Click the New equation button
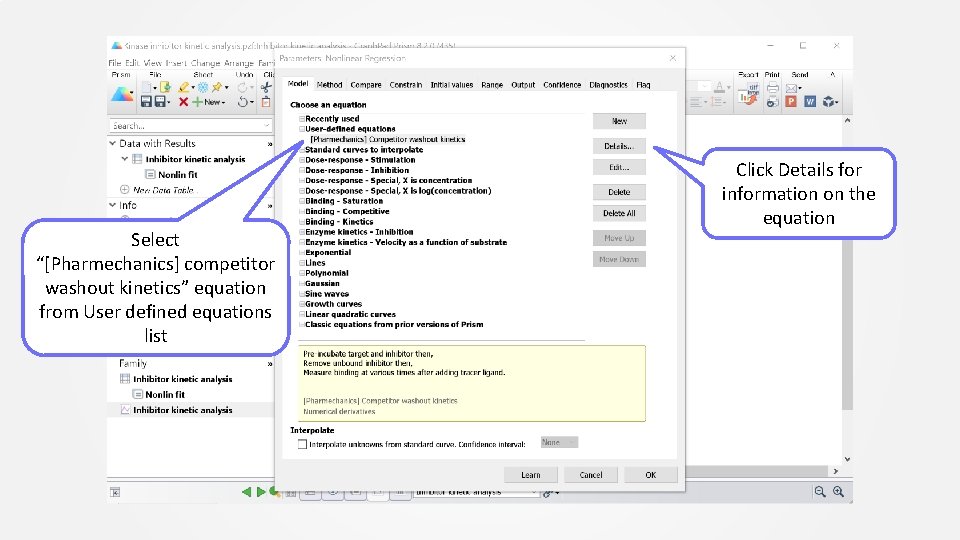The height and width of the screenshot is (540, 960). pos(619,121)
